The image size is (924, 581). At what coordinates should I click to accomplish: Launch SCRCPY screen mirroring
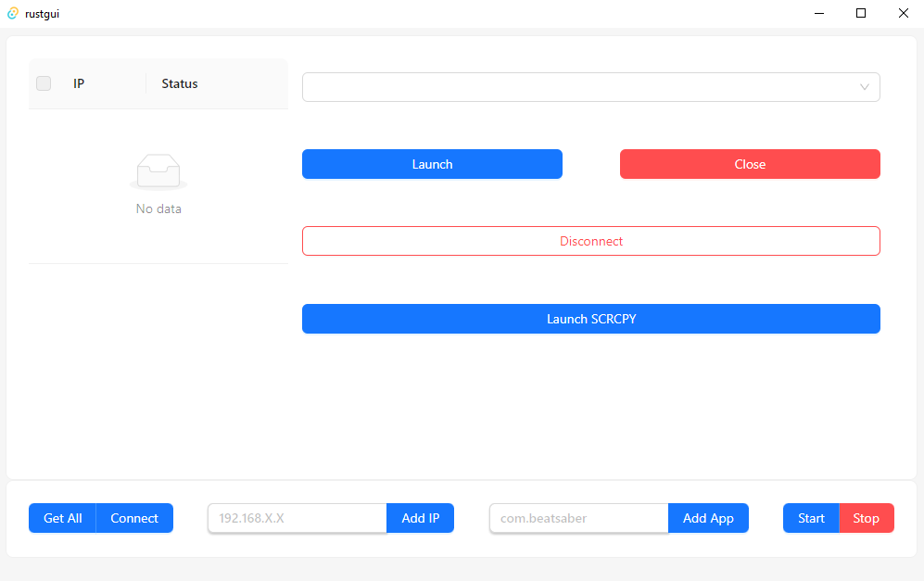pyautogui.click(x=590, y=319)
